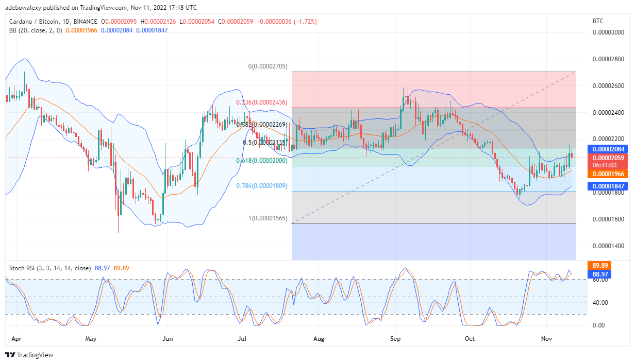Click the 0.00002200 price axis label
This screenshot has height=364, width=635.
point(609,139)
